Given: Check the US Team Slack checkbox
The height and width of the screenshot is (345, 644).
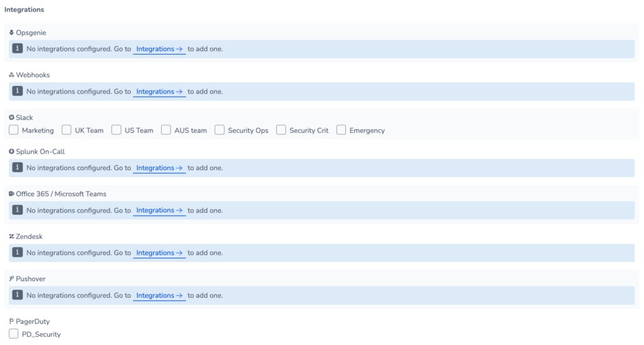Looking at the screenshot, I should click(x=116, y=130).
